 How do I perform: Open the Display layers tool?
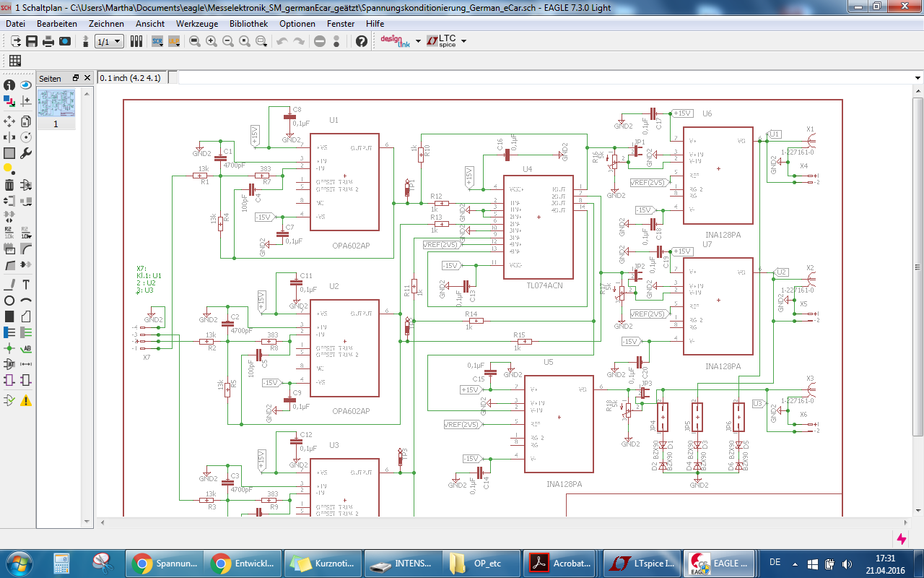point(9,102)
